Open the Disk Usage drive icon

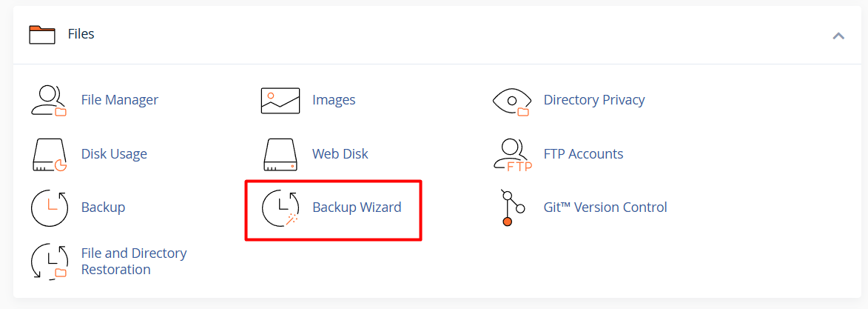pyautogui.click(x=50, y=154)
